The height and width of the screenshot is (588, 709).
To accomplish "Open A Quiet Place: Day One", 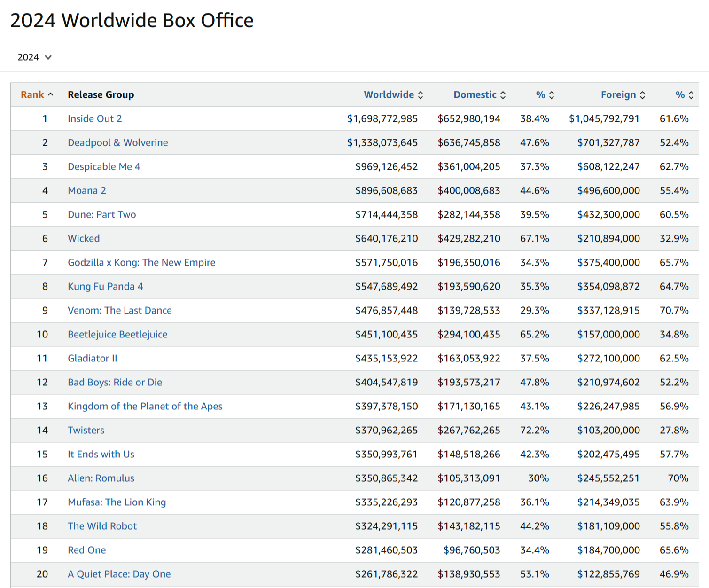I will coord(119,574).
